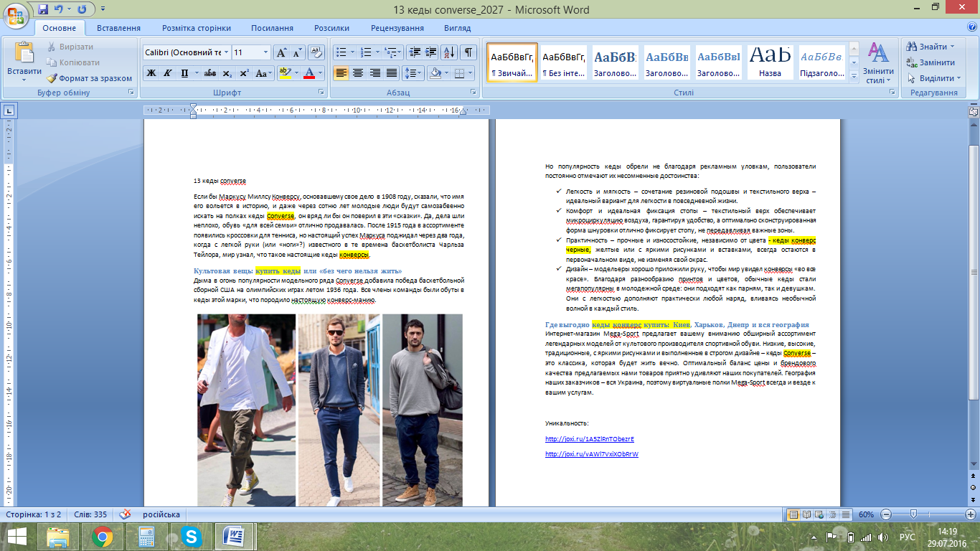Decrease the paragraph indent
The image size is (980, 551).
click(414, 52)
